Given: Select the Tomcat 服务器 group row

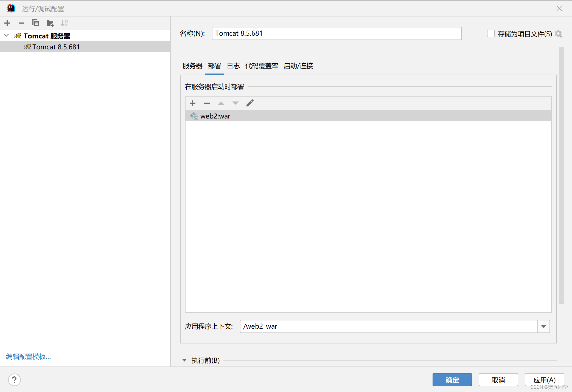Looking at the screenshot, I should pos(85,36).
